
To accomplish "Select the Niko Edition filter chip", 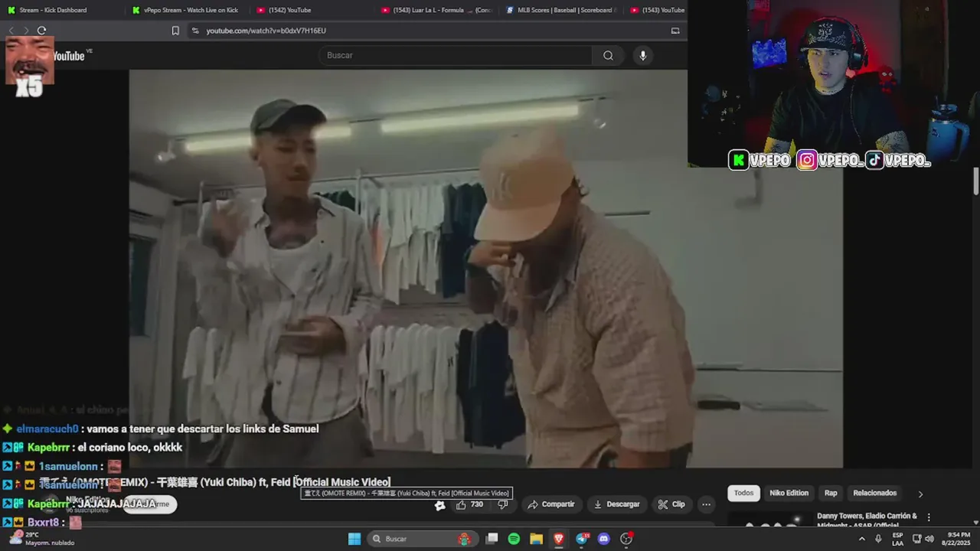I will [789, 493].
